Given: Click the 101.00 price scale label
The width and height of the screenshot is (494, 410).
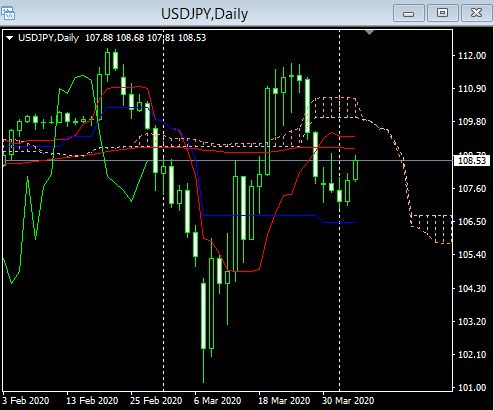Looking at the screenshot, I should [472, 388].
